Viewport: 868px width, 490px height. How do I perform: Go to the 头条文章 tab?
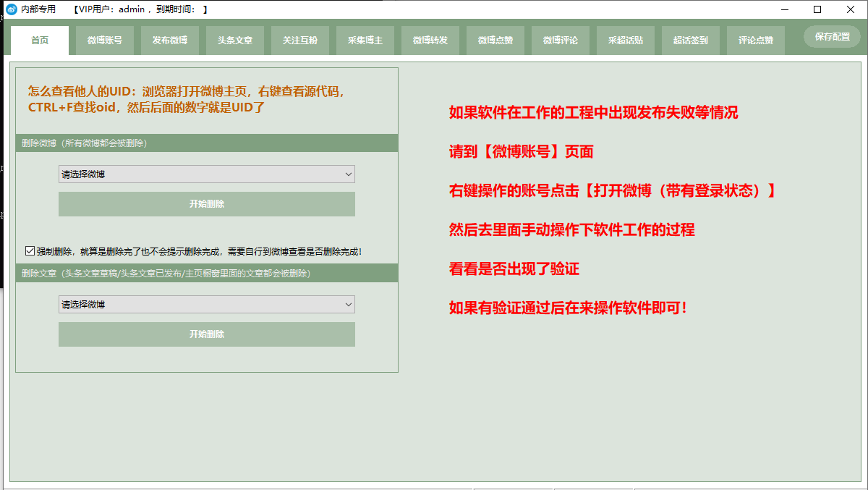click(234, 41)
